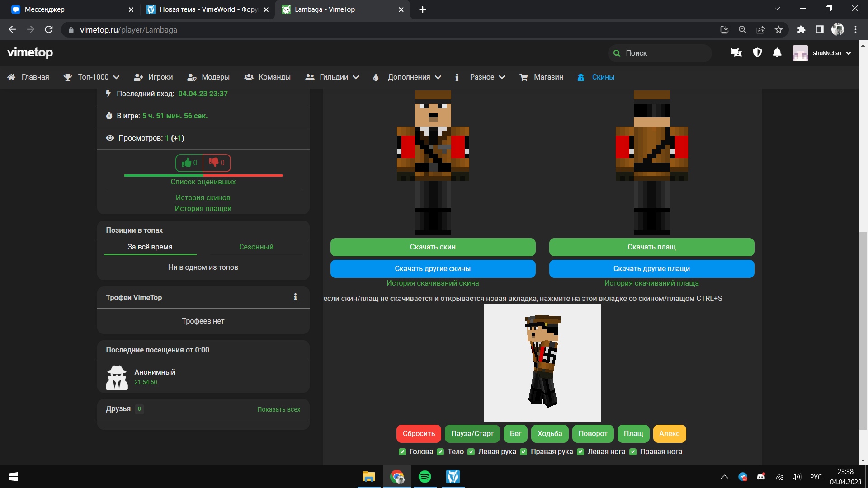Switch to Сезонный tops tab
This screenshot has height=488, width=868.
tap(256, 247)
